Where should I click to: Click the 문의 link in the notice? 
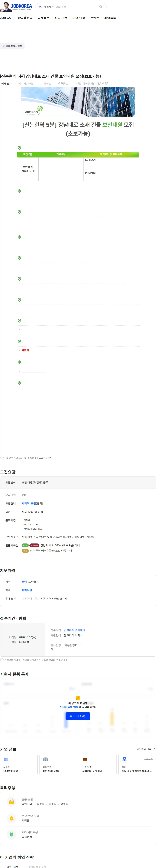41,458
